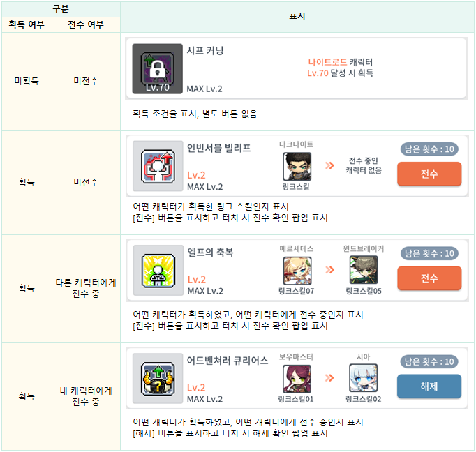Click the 메르세데스 character portrait
The image size is (476, 452).
point(297,271)
